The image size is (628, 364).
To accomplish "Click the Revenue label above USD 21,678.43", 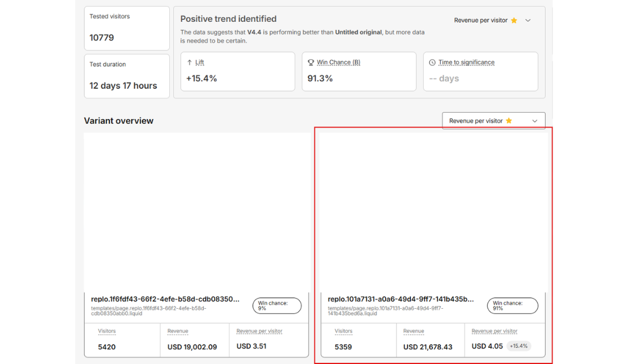I will click(413, 331).
